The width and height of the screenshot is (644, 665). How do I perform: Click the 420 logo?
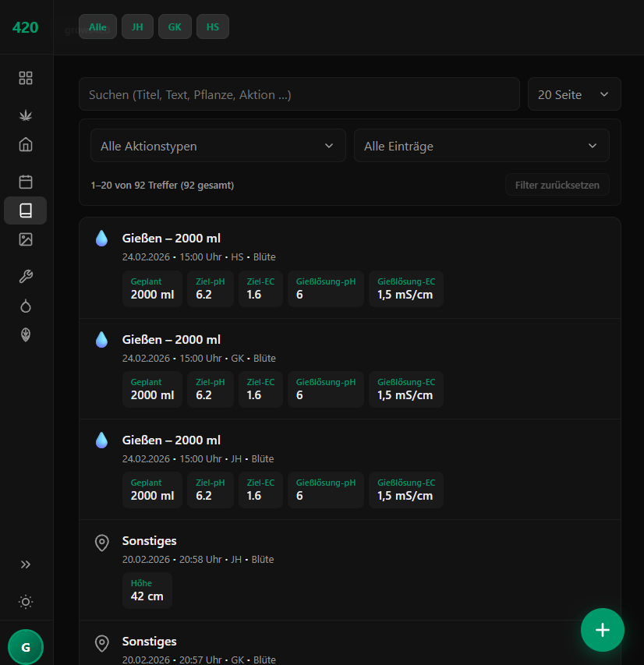coord(26,27)
